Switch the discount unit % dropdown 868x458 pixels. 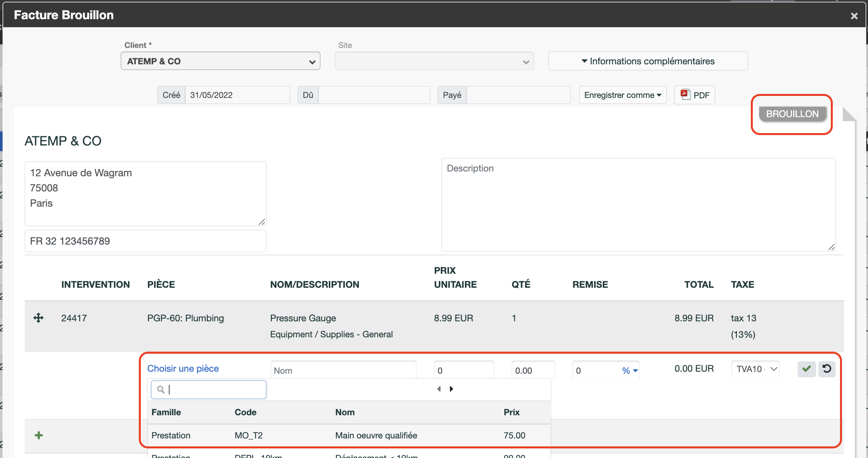[630, 371]
